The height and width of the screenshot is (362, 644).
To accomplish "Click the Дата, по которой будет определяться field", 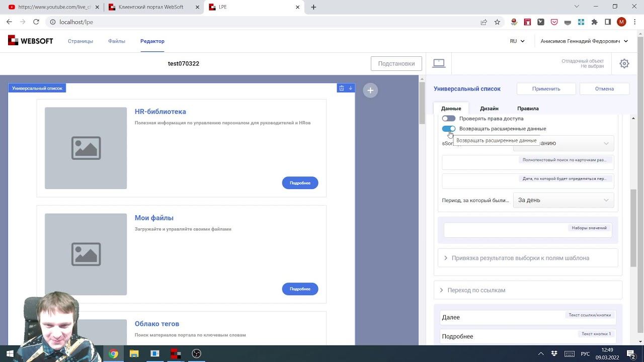I will click(528, 181).
